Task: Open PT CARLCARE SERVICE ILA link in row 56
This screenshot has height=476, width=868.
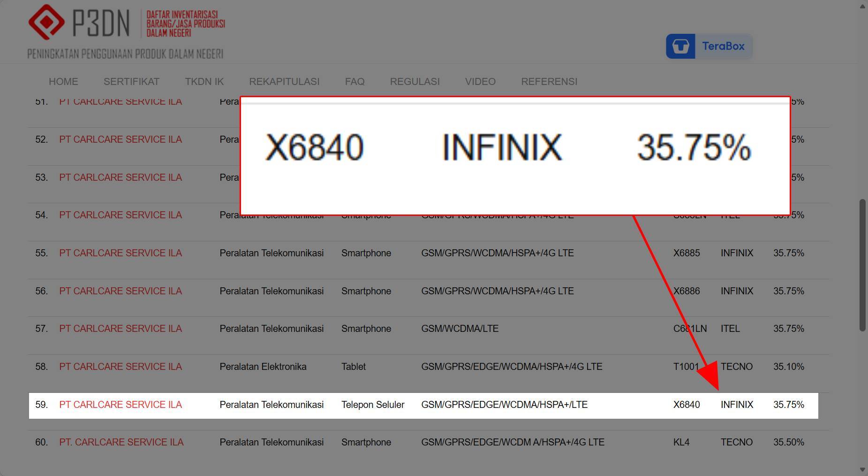Action: point(121,291)
